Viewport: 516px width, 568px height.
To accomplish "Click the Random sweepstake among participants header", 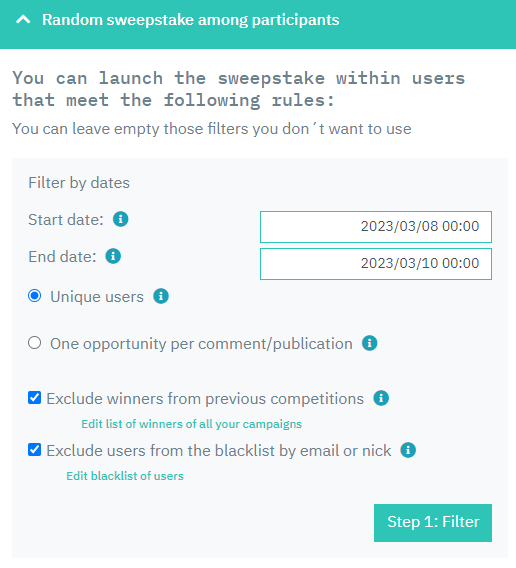I will tap(191, 20).
